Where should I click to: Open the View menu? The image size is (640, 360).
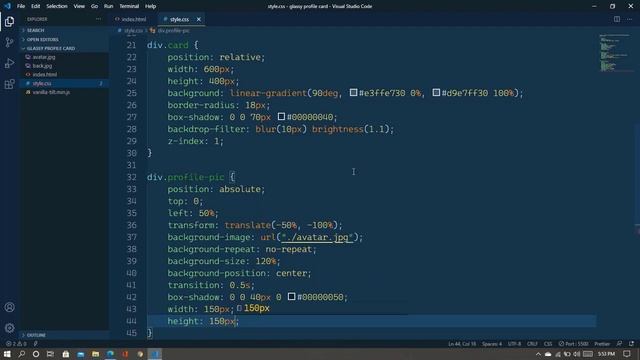click(x=79, y=6)
